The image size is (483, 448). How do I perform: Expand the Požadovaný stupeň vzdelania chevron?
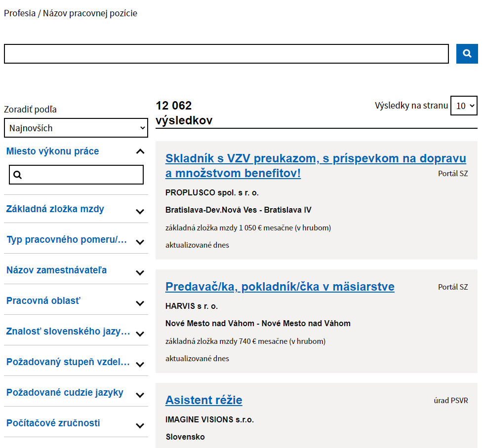coord(140,364)
